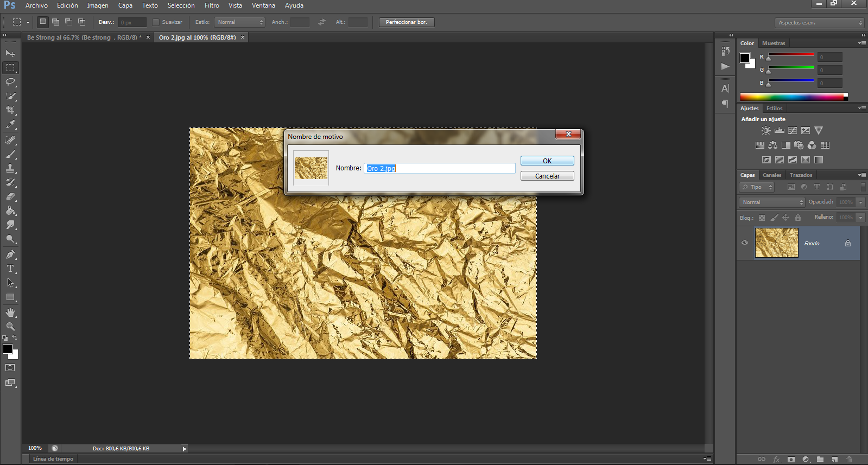Click the delete layer trash icon
868x465 pixels.
click(x=850, y=460)
